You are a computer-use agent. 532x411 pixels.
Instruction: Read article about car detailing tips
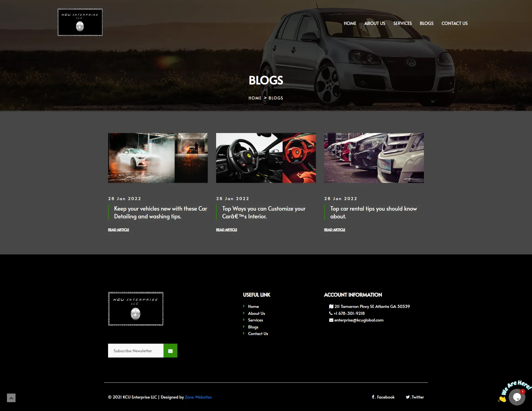point(118,230)
